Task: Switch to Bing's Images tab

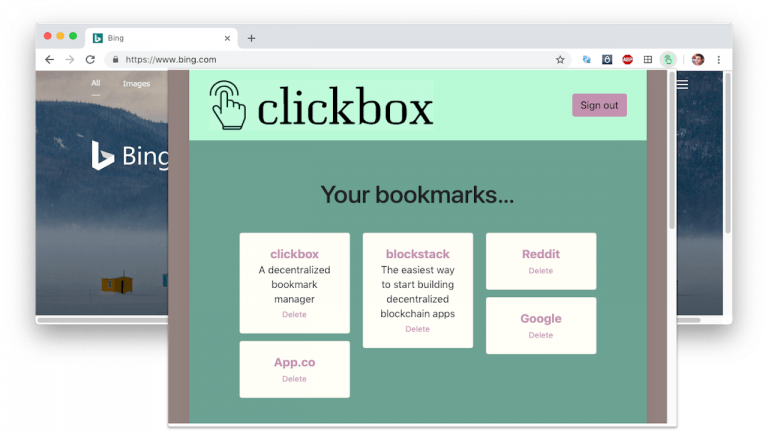Action: tap(136, 84)
